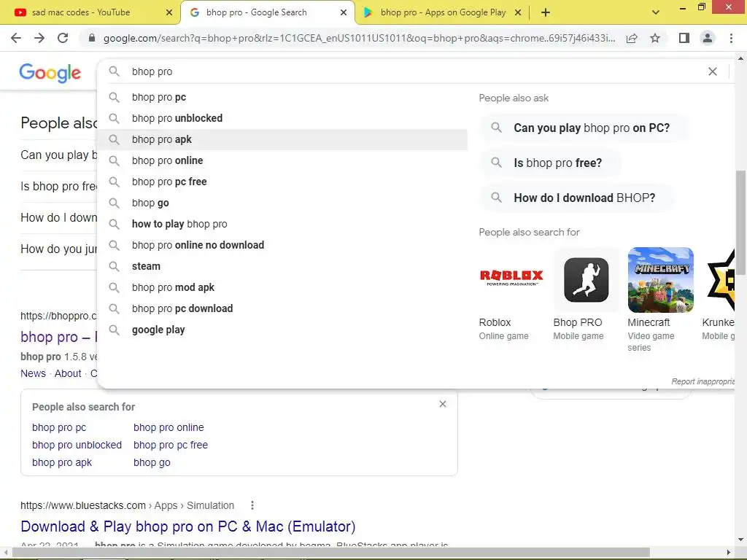
Task: Select the steam suggestion
Action: 282,266
